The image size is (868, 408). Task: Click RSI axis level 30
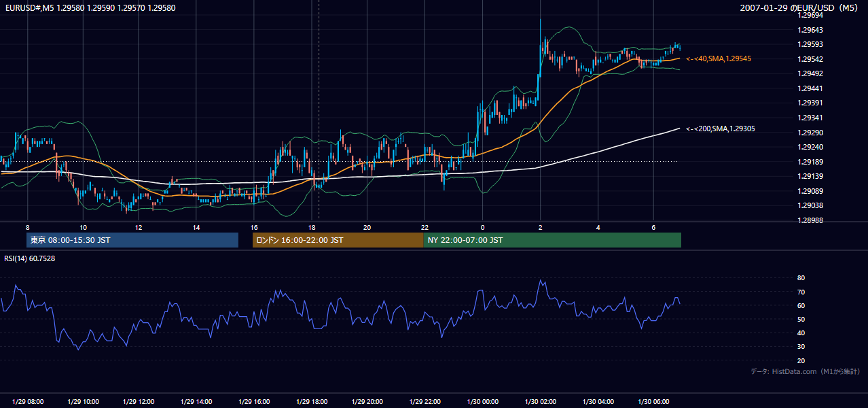(x=801, y=347)
